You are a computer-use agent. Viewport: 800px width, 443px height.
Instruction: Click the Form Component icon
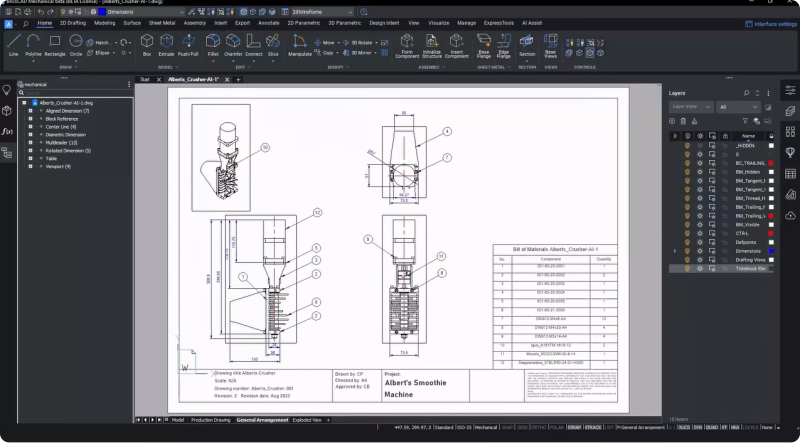point(407,46)
